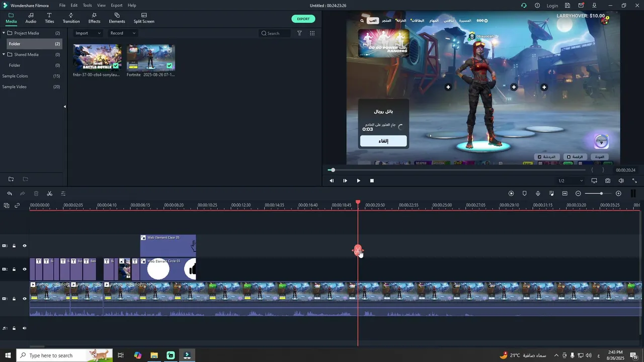This screenshot has width=644, height=362.
Task: Open the Edit adjust sliders icon
Action: pyautogui.click(x=63, y=194)
